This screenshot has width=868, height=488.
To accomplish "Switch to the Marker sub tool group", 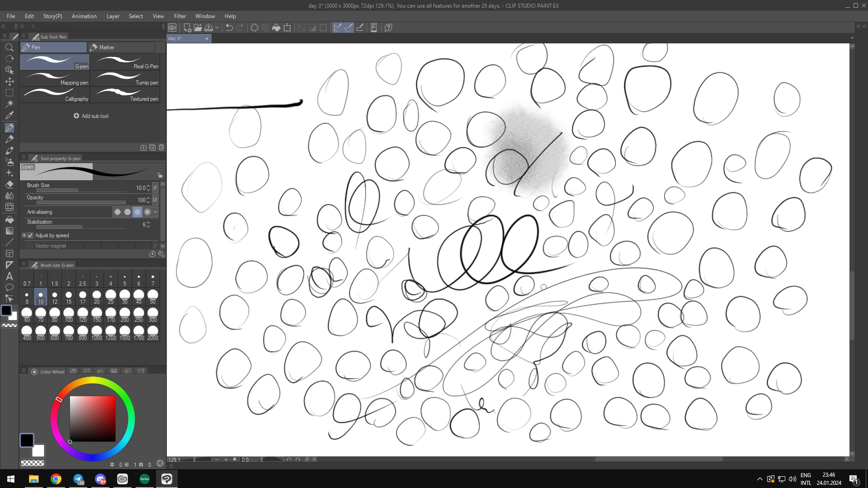I will pos(121,47).
